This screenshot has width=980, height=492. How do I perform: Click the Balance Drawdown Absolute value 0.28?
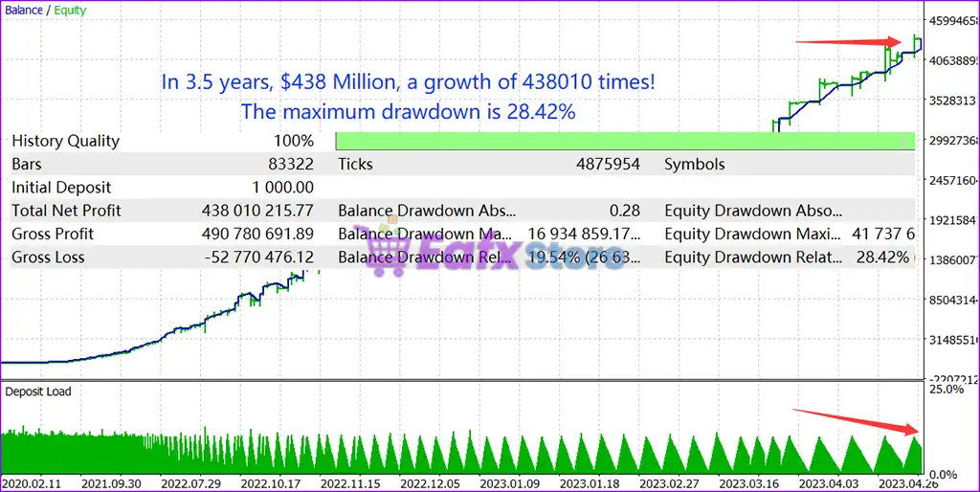(625, 211)
